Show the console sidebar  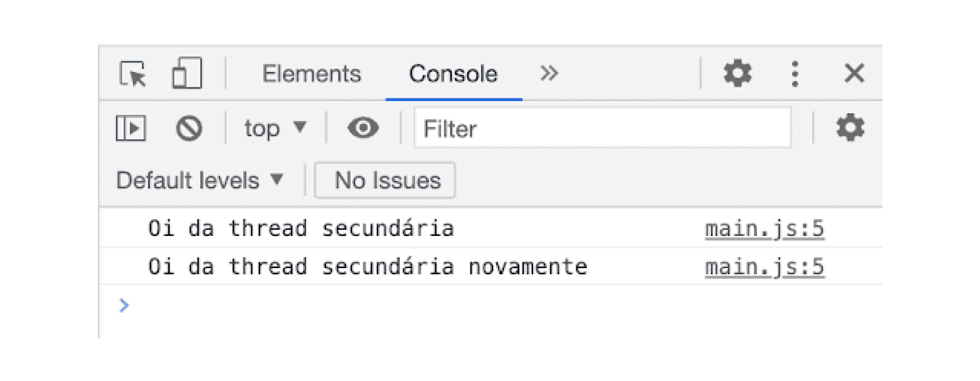point(131,128)
